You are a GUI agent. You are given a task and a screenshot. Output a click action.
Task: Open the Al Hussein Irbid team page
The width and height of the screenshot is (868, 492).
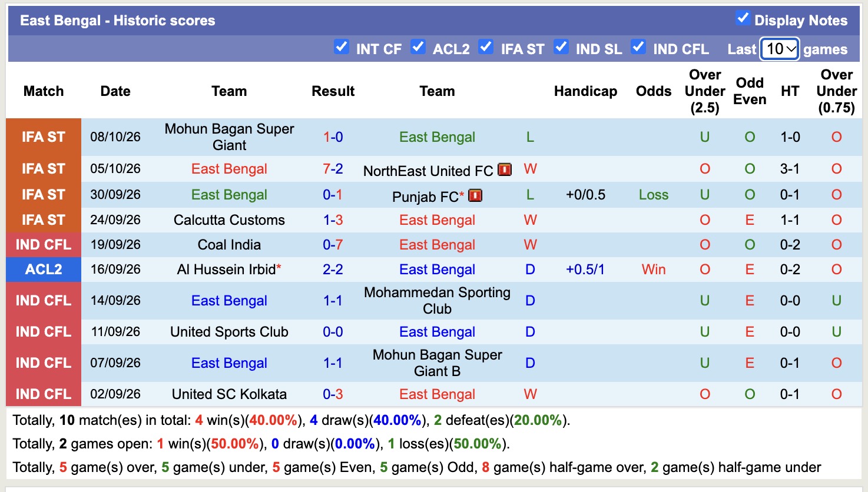pos(226,270)
